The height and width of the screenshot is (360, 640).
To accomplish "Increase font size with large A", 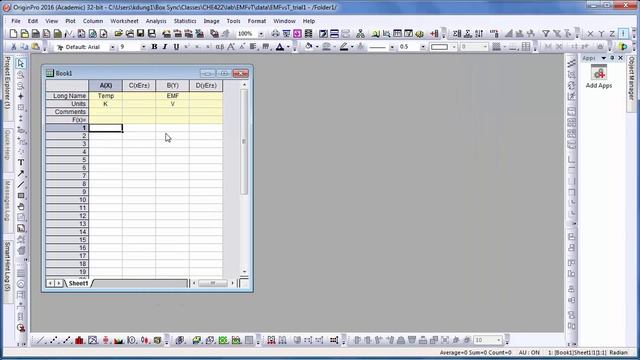I will (231, 47).
